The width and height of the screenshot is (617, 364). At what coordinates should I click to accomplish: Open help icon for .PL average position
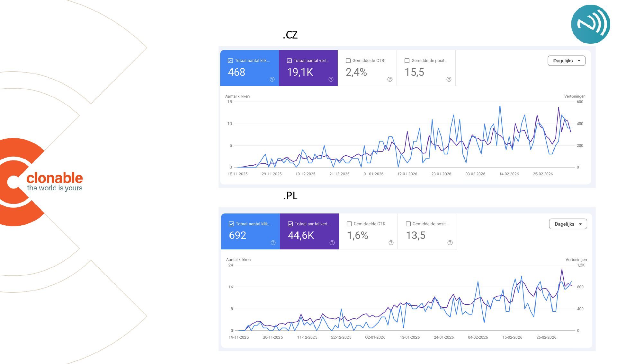pyautogui.click(x=450, y=243)
